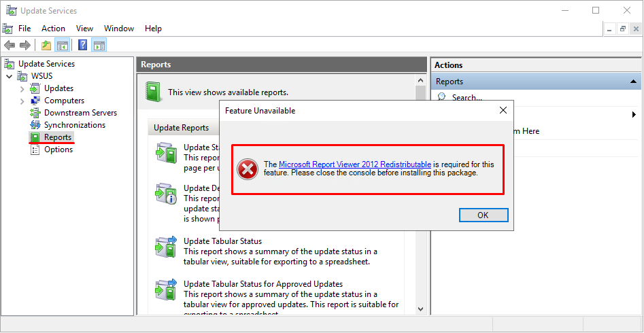Open Microsoft Report Viewer 2012 Redistributable link
This screenshot has height=333, width=644.
click(355, 164)
